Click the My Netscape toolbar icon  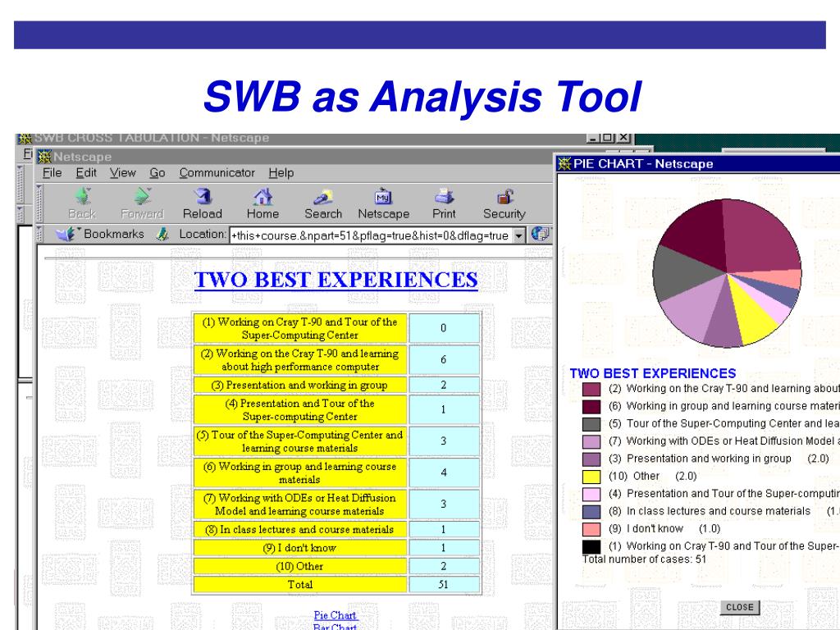[384, 196]
